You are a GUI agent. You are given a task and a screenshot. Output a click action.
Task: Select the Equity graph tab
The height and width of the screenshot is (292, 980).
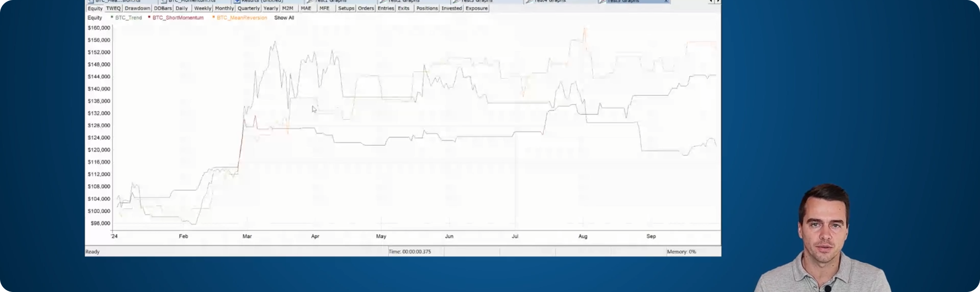(95, 8)
